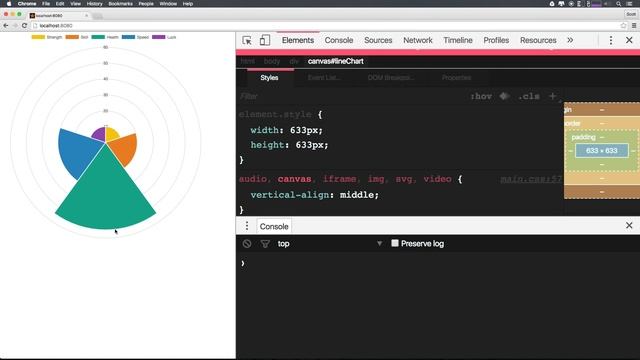This screenshot has width=640, height=360.
Task: Open the File menu
Action: (46, 4)
